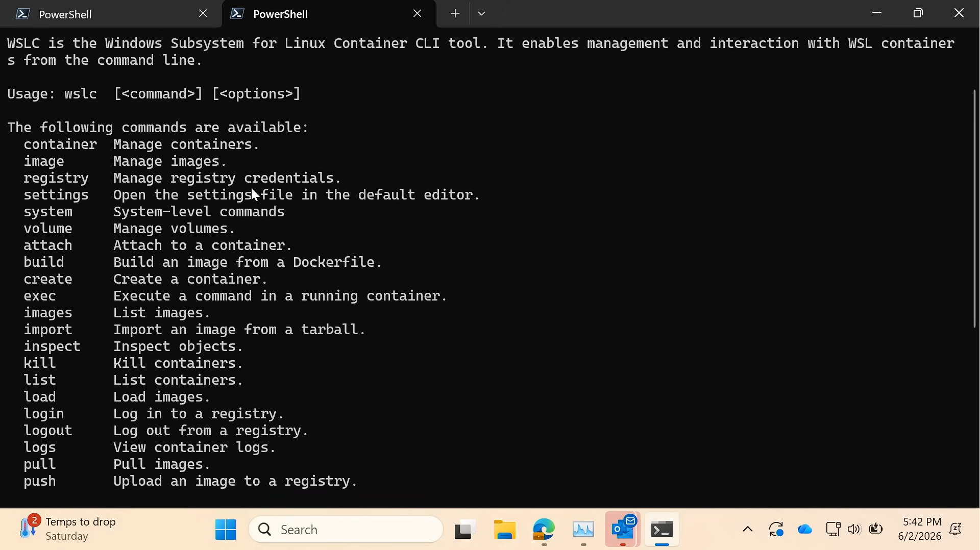The height and width of the screenshot is (550, 980).
Task: Open a new terminal tab with plus button
Action: pos(455,14)
